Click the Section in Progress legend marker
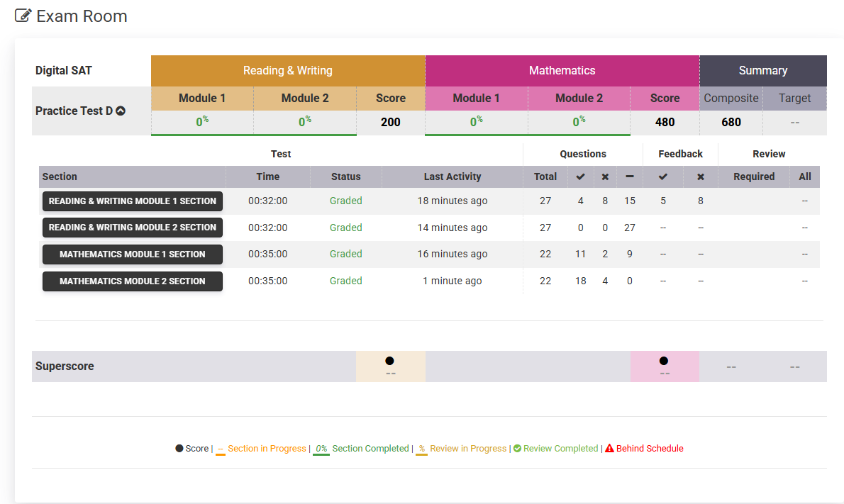844x504 pixels. [x=220, y=449]
